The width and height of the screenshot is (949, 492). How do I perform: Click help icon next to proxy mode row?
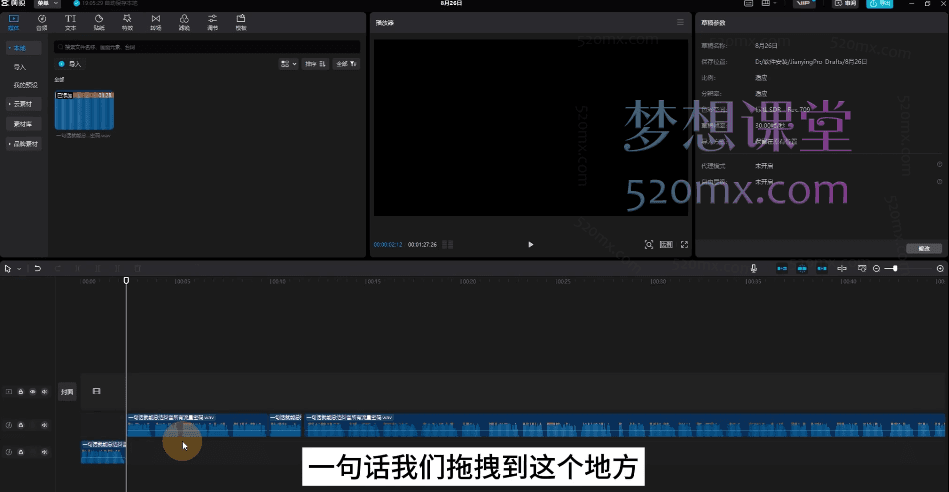coord(940,165)
